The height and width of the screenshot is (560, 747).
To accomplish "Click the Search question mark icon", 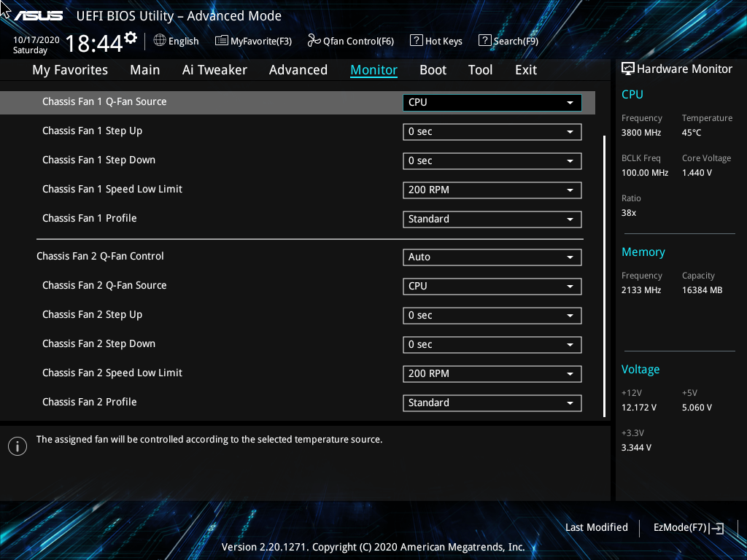I will point(484,41).
